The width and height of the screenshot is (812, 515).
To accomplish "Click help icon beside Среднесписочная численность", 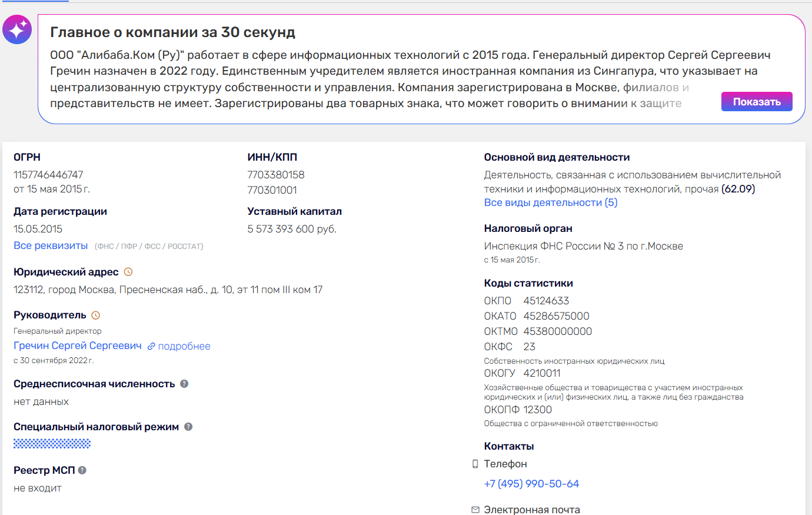I will (x=184, y=384).
